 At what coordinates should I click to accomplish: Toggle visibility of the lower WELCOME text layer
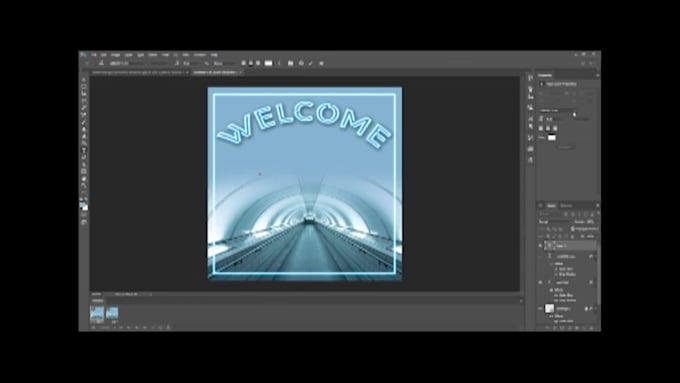click(540, 282)
